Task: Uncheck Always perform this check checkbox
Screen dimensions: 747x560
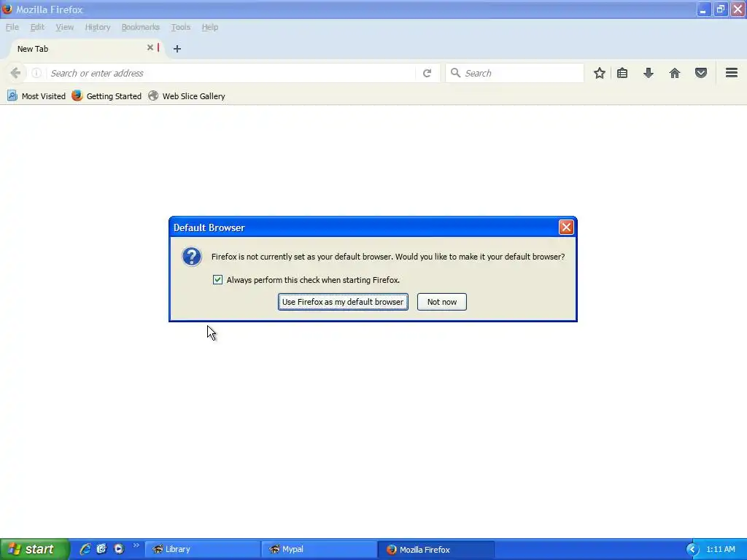Action: tap(217, 279)
